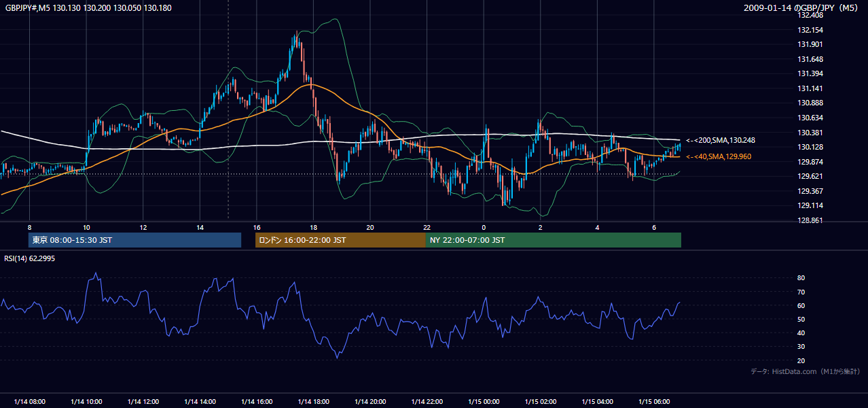Click price axis value 131.901
868x408 pixels.
[812, 44]
